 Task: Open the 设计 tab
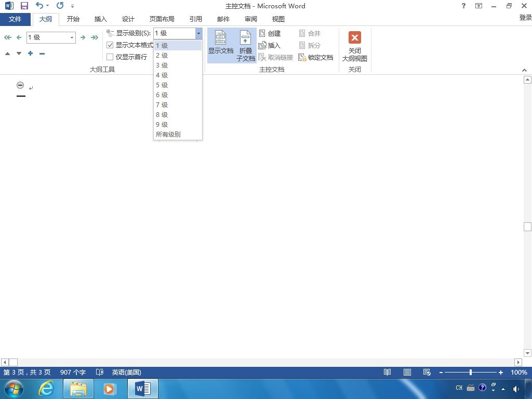tap(128, 19)
